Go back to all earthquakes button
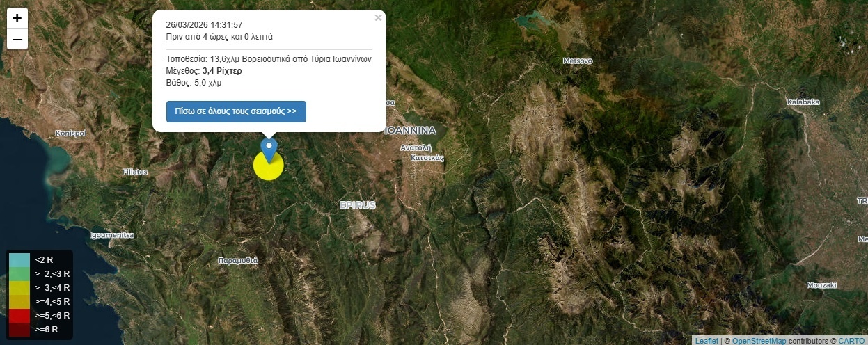Screen dimensions: 868x345 coord(236,111)
